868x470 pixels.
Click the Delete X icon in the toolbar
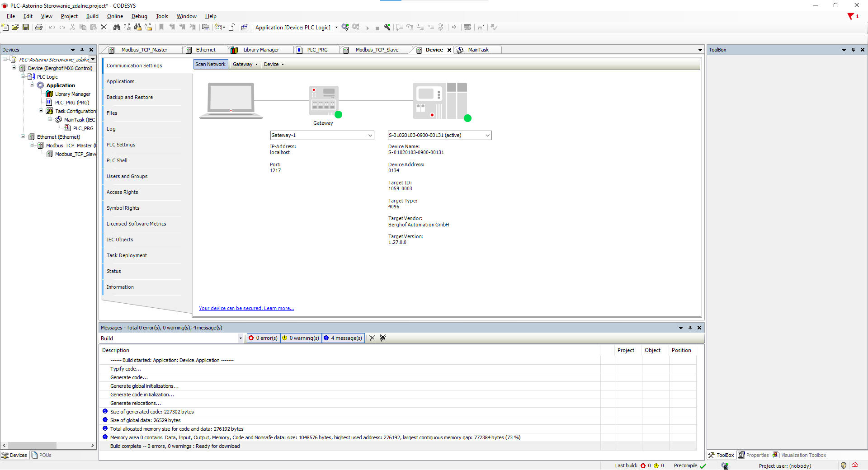tap(104, 27)
